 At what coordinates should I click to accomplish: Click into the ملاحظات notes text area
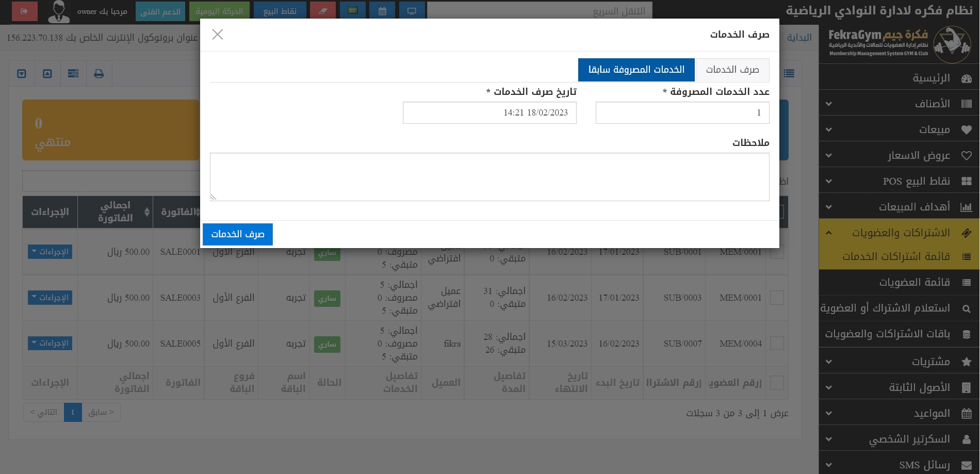(489, 177)
